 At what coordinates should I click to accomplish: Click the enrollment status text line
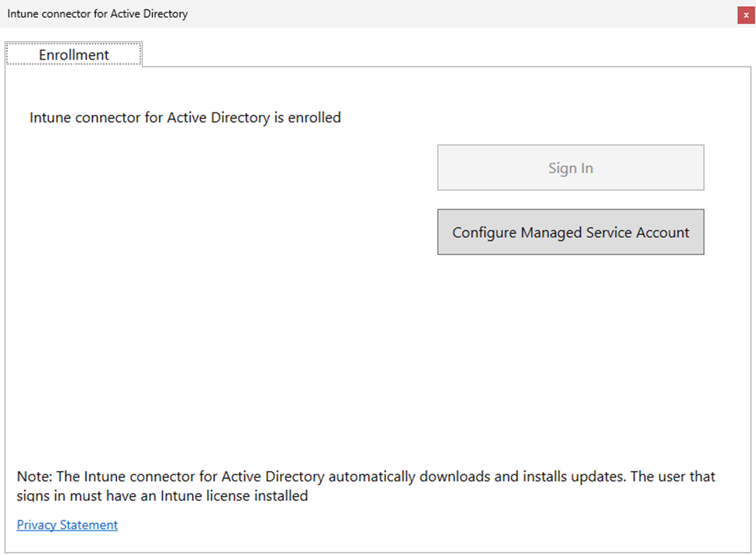pos(185,118)
